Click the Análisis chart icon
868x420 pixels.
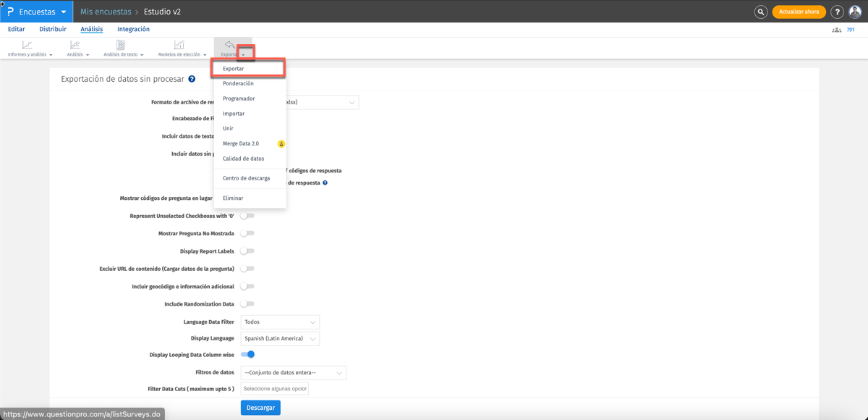pyautogui.click(x=75, y=45)
